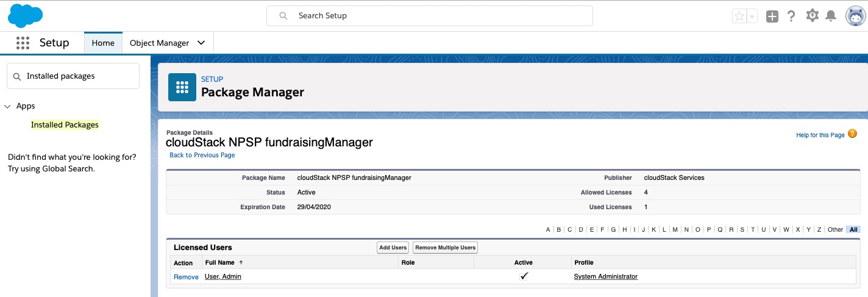Viewport: 868px width, 297px height.
Task: Filter users by letter C
Action: point(570,230)
